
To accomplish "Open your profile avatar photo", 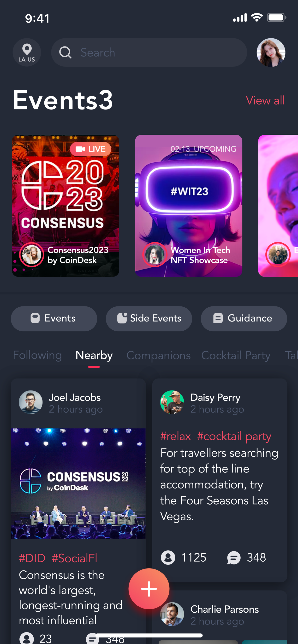I will coord(271,52).
